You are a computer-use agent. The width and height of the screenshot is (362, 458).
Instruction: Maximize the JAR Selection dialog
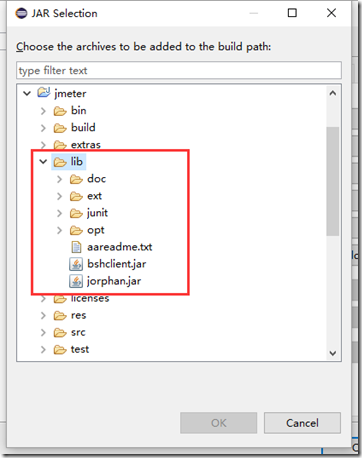(x=292, y=13)
